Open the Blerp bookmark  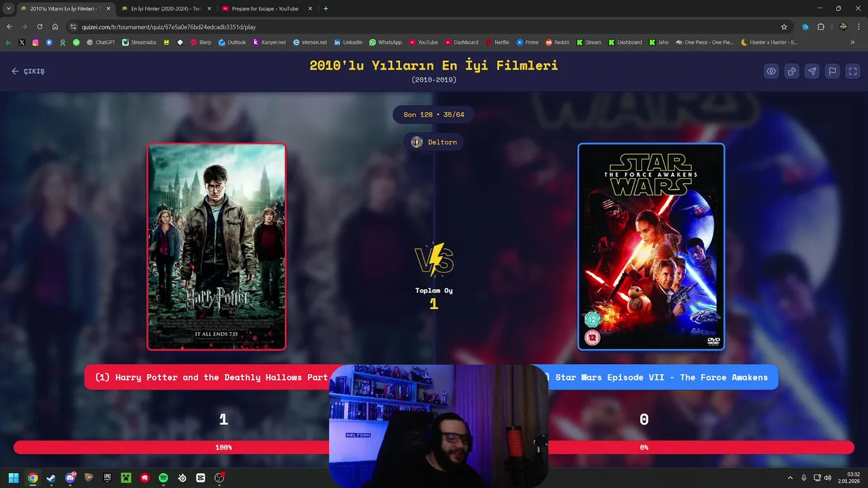tap(201, 42)
